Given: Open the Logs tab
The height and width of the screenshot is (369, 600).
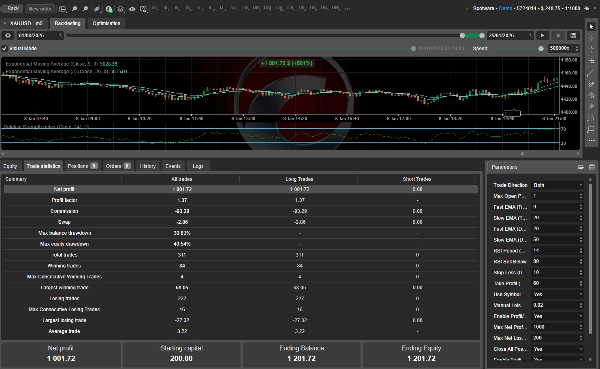Looking at the screenshot, I should tap(198, 166).
